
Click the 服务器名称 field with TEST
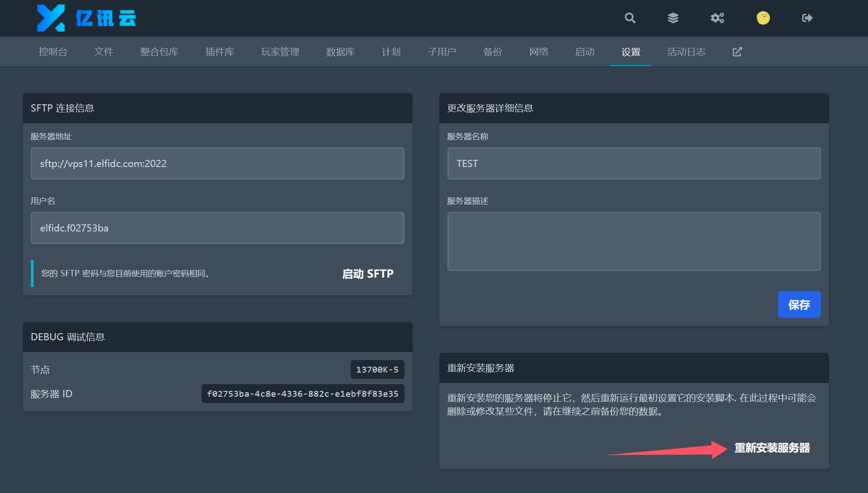tap(634, 163)
